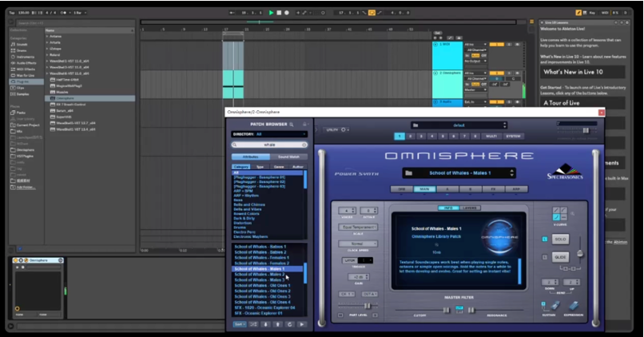Step to the previous patch with the up arrow

[x=277, y=324]
